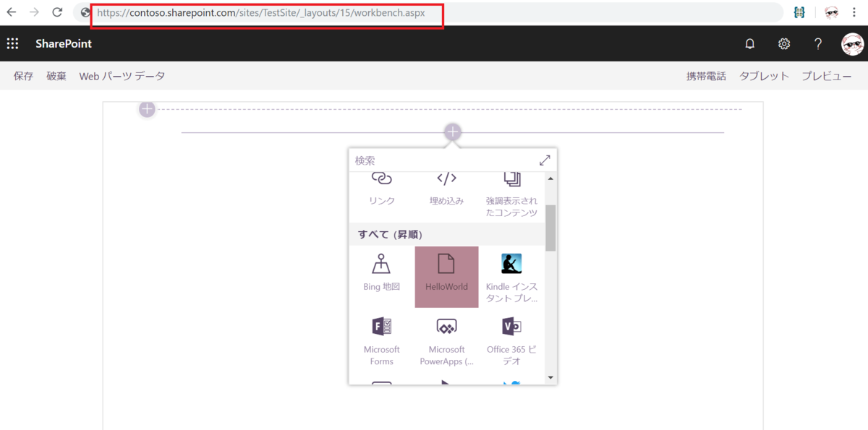
Task: Open notifications bell icon
Action: (x=750, y=44)
